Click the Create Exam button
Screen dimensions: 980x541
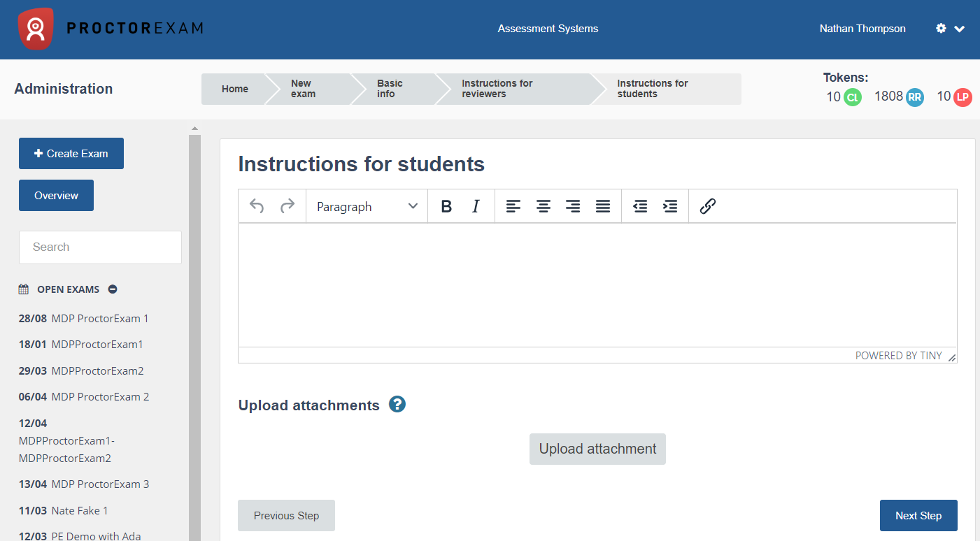click(x=71, y=153)
